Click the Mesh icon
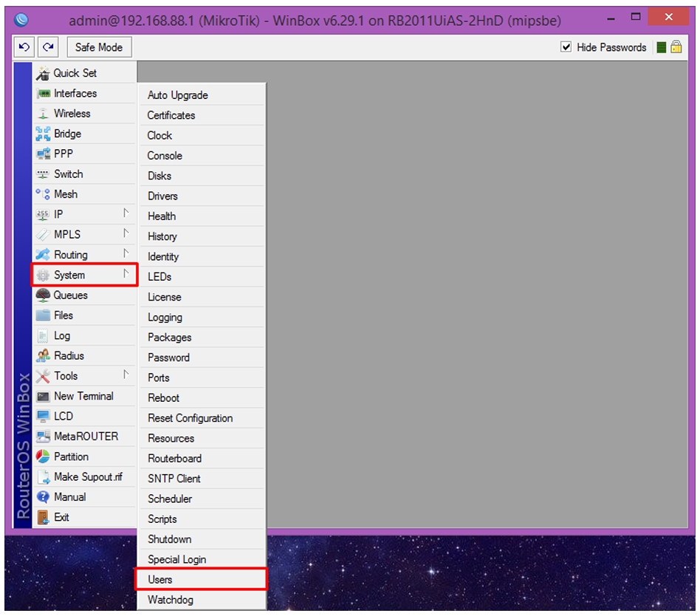 [x=43, y=194]
